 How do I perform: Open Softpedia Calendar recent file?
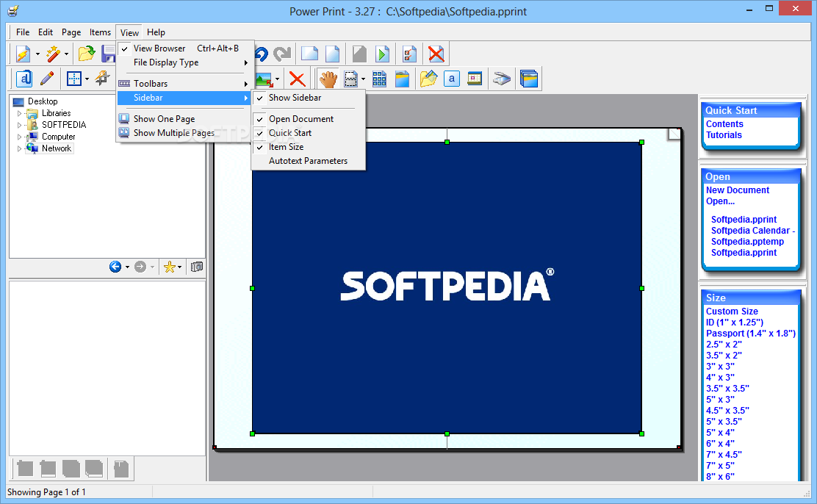pos(753,231)
